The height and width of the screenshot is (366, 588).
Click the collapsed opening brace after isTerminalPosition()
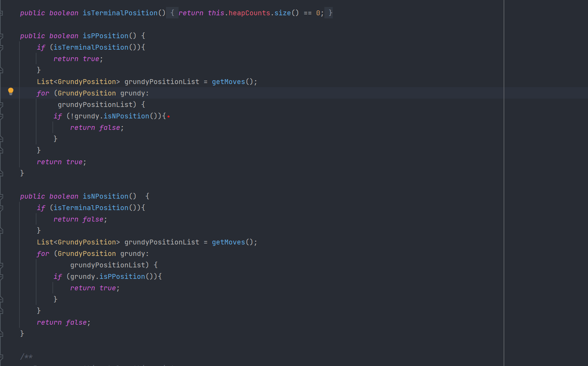(x=172, y=13)
